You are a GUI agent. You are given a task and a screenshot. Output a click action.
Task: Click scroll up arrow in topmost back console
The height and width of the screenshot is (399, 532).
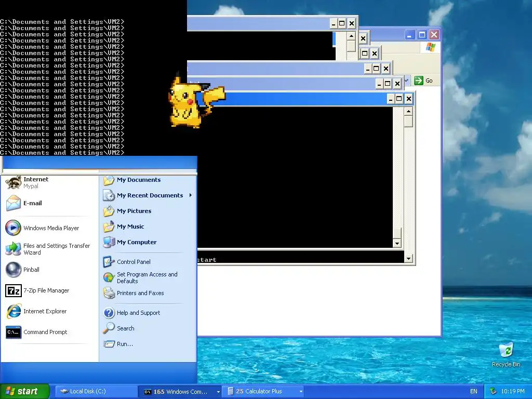coord(351,36)
